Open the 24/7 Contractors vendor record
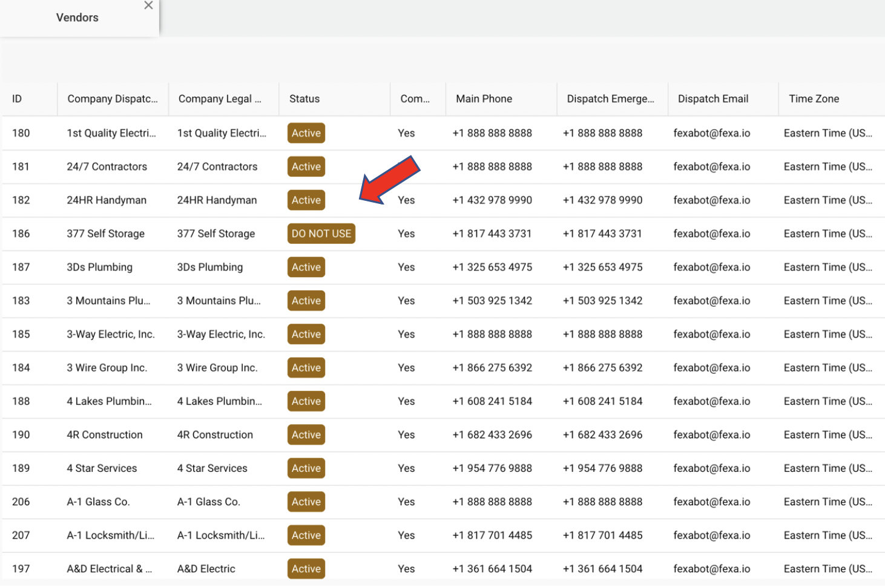 [x=107, y=166]
